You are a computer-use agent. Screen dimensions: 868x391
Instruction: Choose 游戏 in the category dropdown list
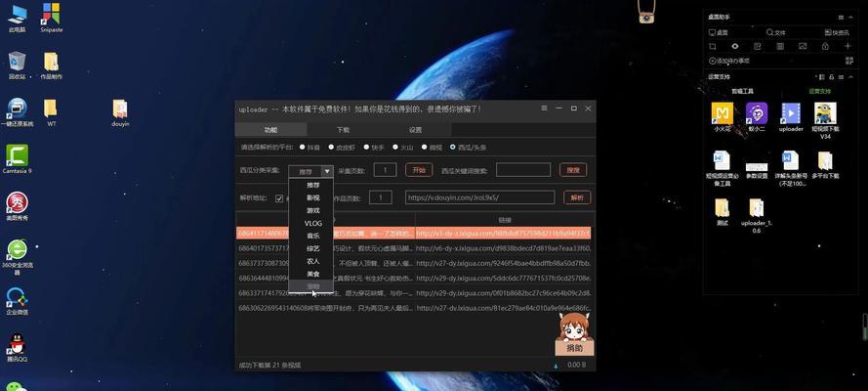tap(312, 210)
